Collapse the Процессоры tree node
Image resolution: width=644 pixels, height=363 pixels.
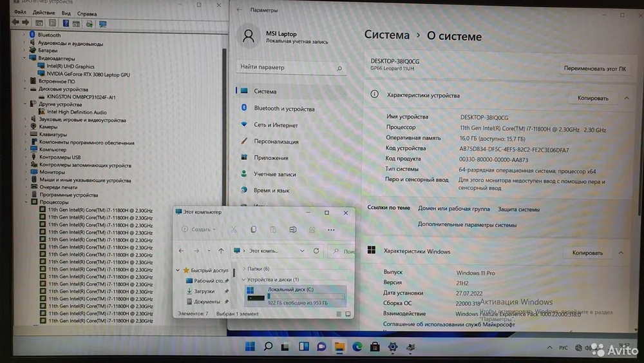tap(26, 202)
